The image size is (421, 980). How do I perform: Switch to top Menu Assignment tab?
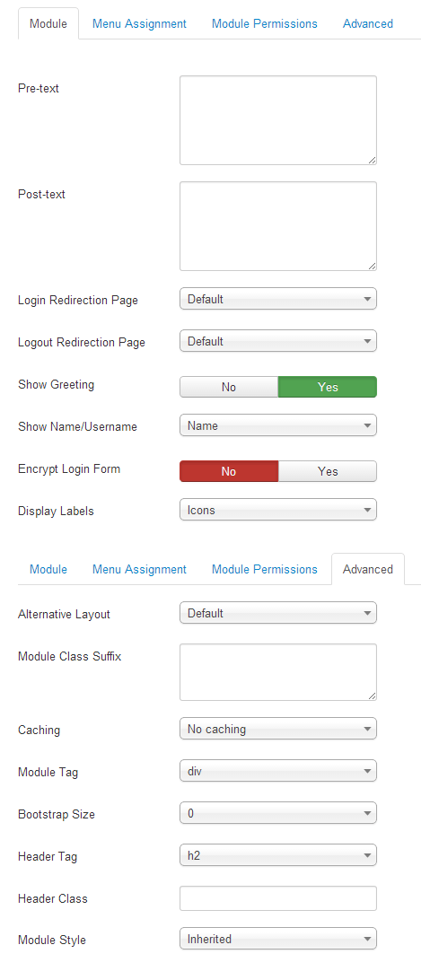139,23
